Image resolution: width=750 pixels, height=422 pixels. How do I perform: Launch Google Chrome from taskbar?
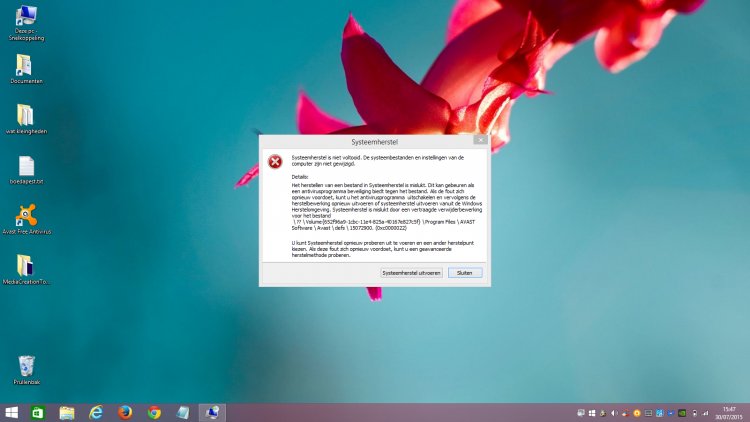[x=154, y=412]
